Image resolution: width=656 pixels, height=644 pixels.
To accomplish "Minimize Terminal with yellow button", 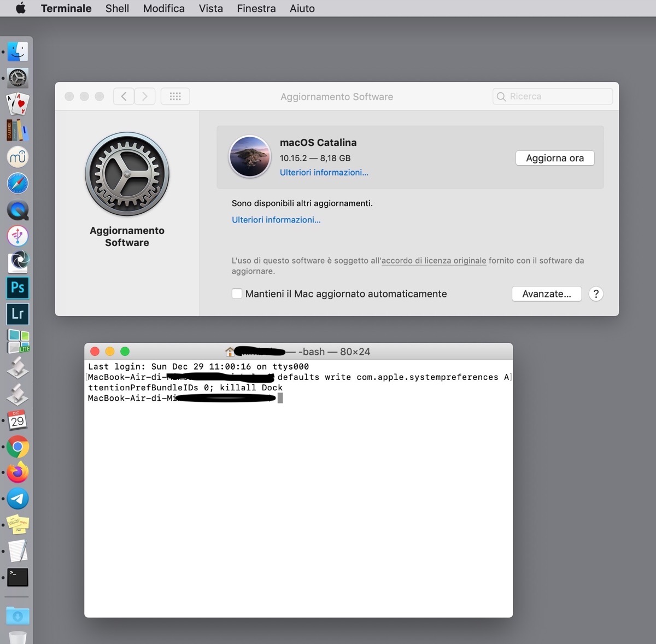I will [x=110, y=352].
